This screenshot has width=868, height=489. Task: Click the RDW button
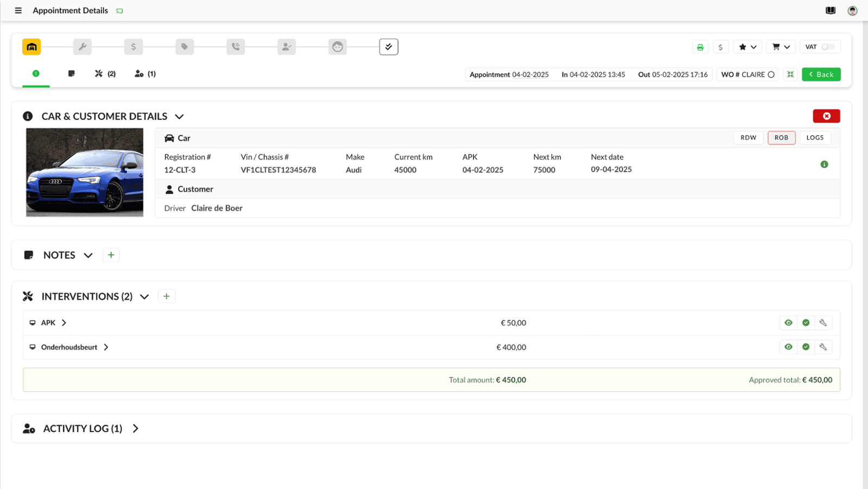click(x=749, y=138)
